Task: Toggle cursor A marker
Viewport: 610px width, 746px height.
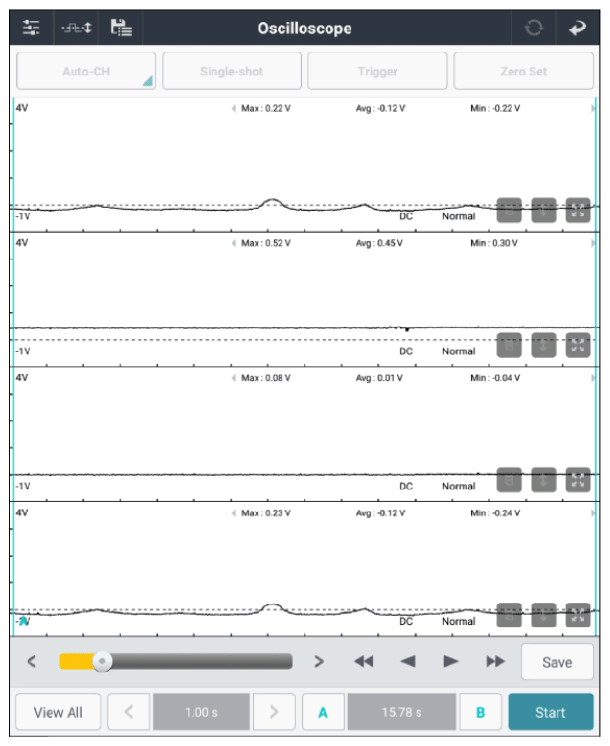Action: tap(323, 713)
